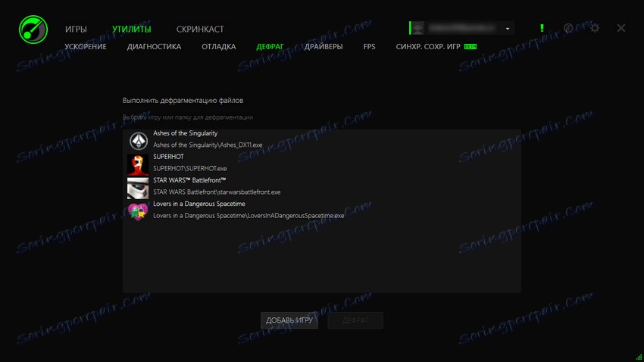The width and height of the screenshot is (644, 362).
Task: Open the green exclamation notification icon
Action: click(x=542, y=28)
